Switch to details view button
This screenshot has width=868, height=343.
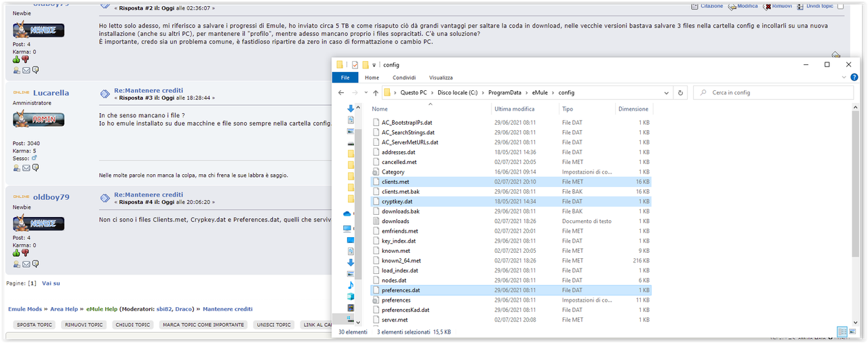pyautogui.click(x=842, y=331)
